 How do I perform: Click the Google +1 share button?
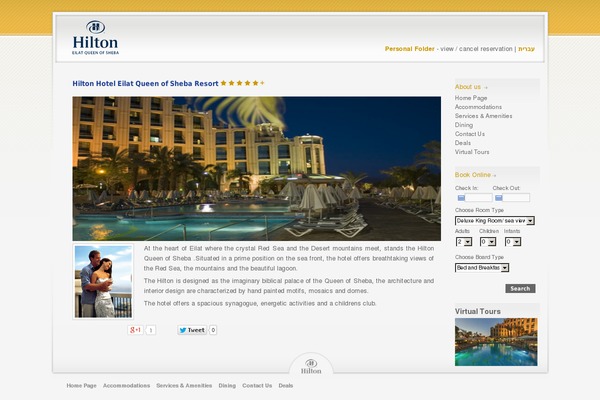(135, 330)
